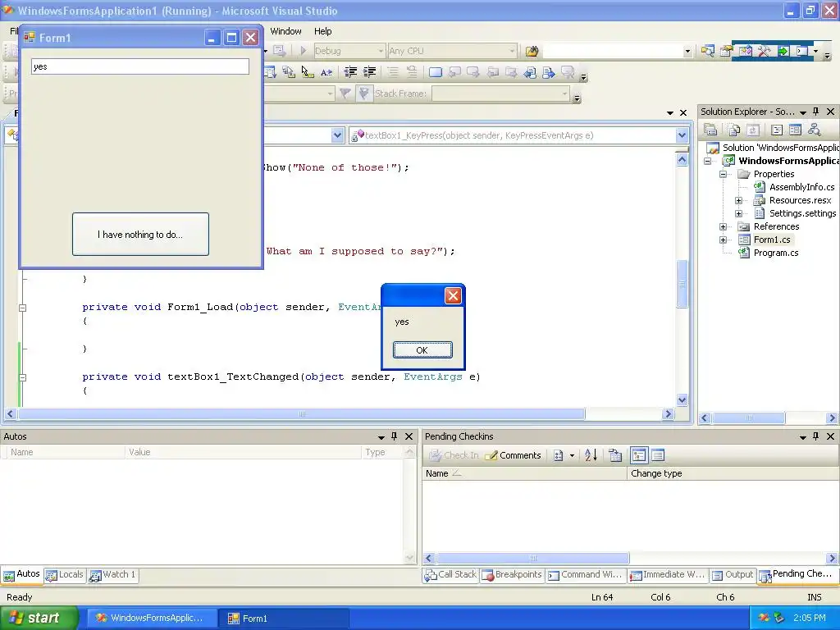Viewport: 840px width, 630px height.
Task: Click the 'I have nothing to do...' button
Action: pyautogui.click(x=140, y=234)
